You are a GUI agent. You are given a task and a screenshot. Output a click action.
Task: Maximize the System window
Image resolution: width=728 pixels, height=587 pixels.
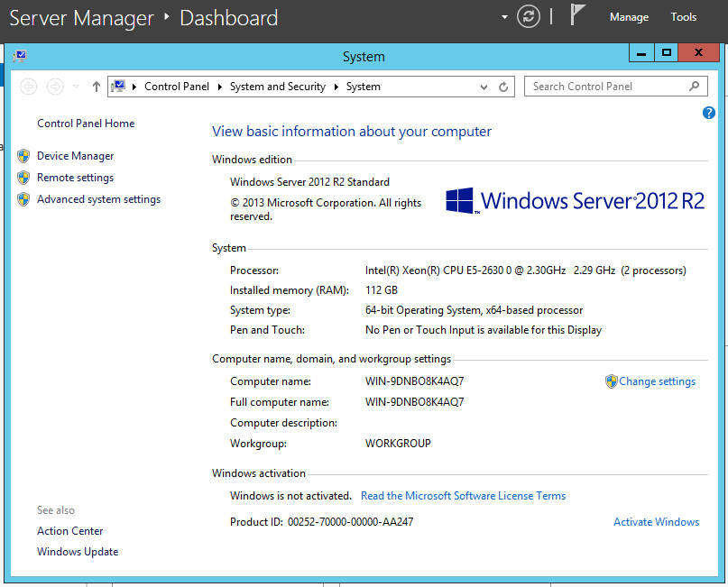click(667, 53)
